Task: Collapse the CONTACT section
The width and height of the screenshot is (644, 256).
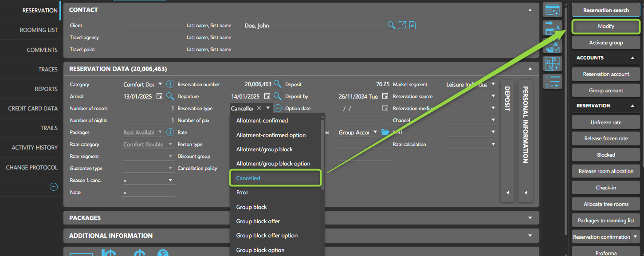Action: (x=530, y=10)
